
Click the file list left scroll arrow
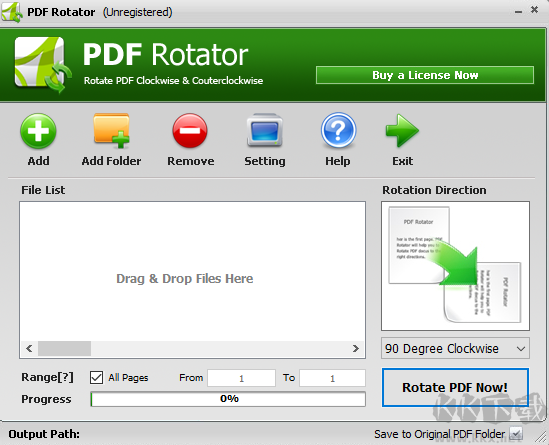tap(29, 349)
